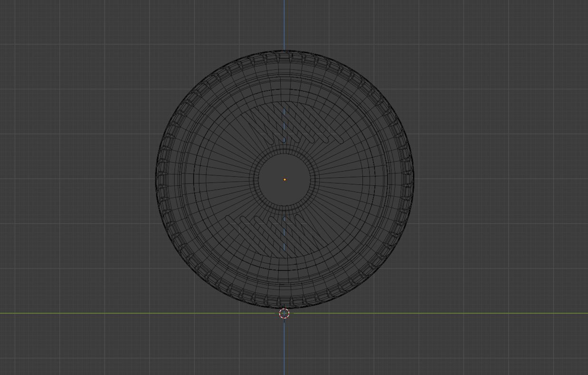Click the red-white 3D cursor below the wheel
Image resolution: width=588 pixels, height=375 pixels.
[x=284, y=313]
